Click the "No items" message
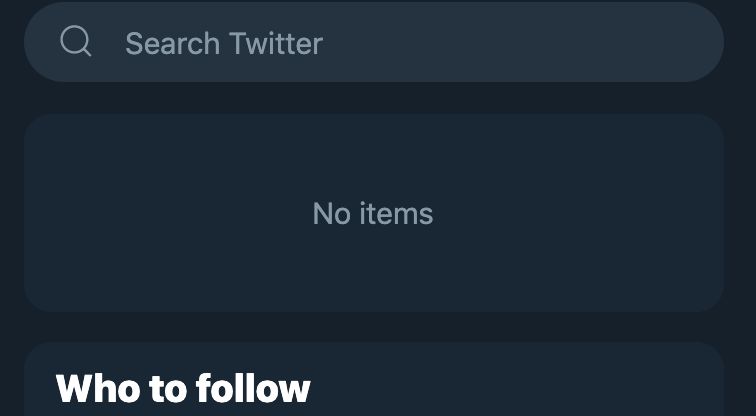Screen dimensions: 756x416 point(372,213)
